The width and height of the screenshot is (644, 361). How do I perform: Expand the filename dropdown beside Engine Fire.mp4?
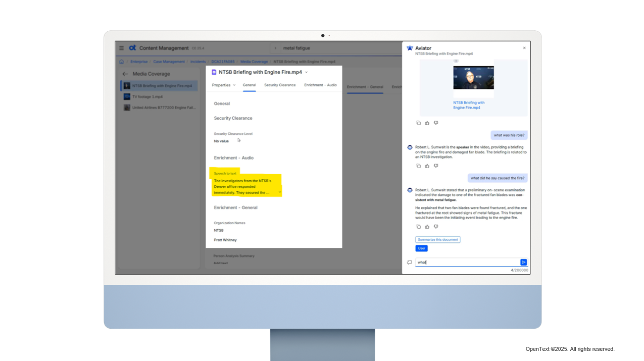pyautogui.click(x=307, y=72)
